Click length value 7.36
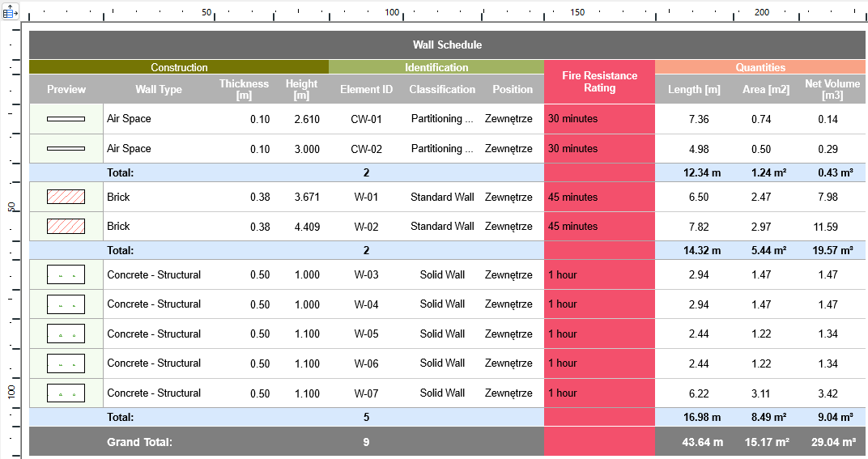Screen dimensions: 868x459 [x=699, y=119]
